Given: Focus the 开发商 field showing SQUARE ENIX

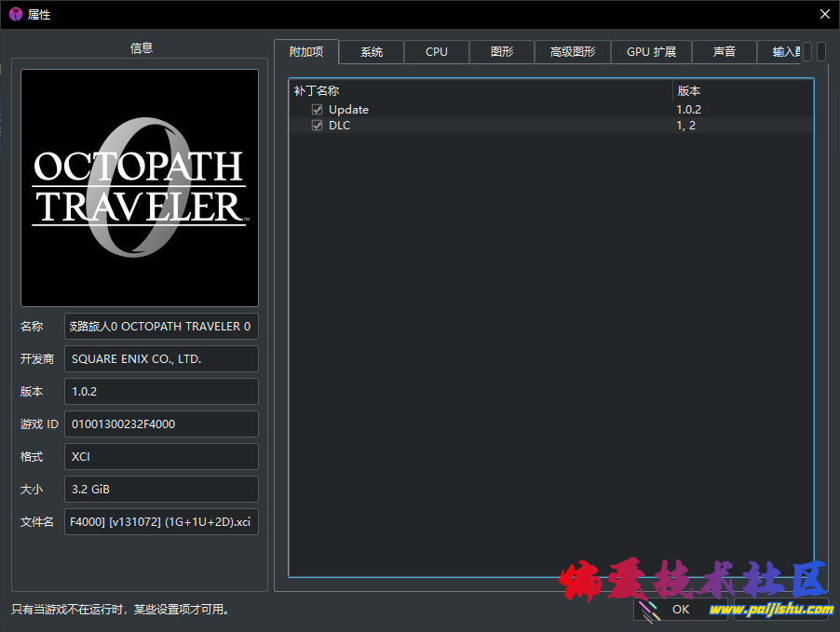Looking at the screenshot, I should coord(161,359).
